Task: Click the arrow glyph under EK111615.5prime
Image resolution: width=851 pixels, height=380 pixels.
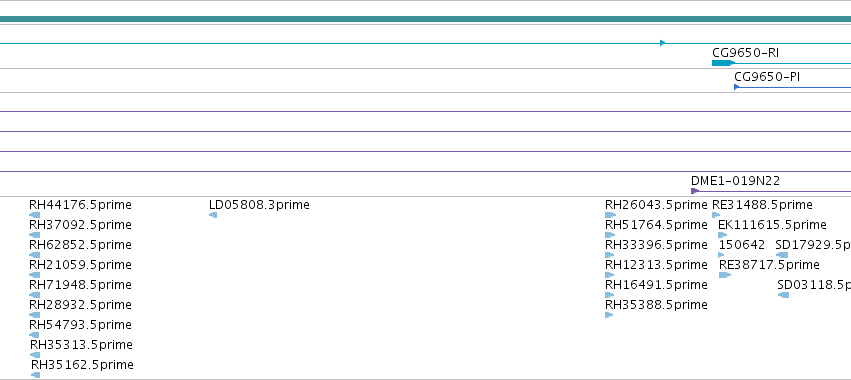Action: tap(722, 235)
